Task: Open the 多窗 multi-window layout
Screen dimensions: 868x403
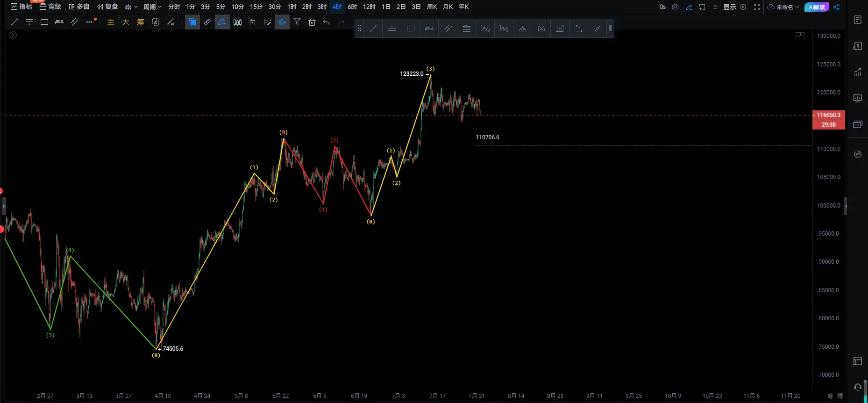Action: coord(79,7)
